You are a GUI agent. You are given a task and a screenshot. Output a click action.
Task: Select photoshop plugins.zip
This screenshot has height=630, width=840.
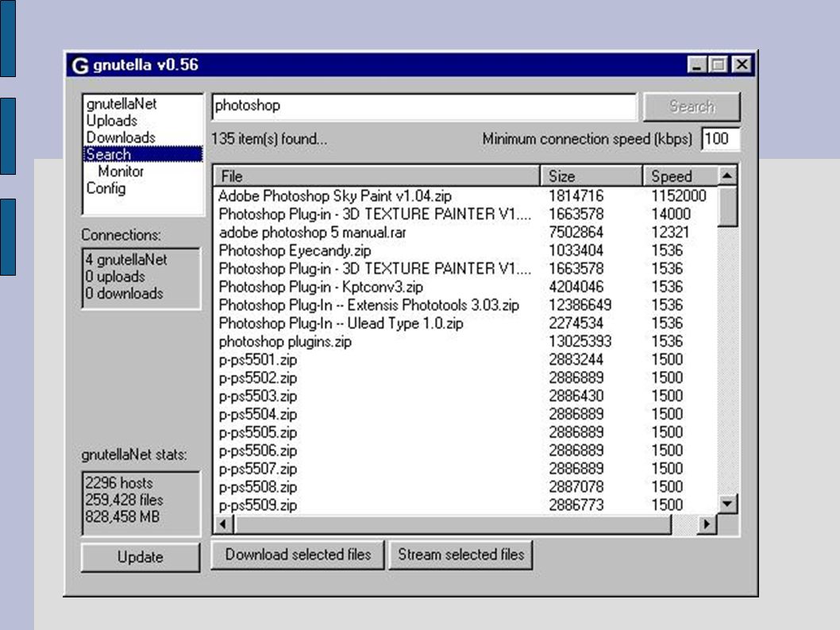click(x=285, y=342)
